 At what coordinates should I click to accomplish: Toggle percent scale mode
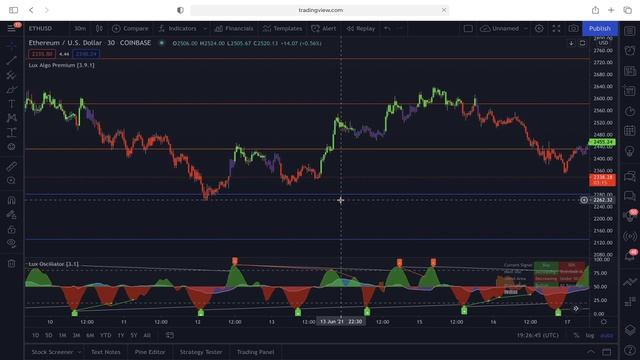coord(576,335)
